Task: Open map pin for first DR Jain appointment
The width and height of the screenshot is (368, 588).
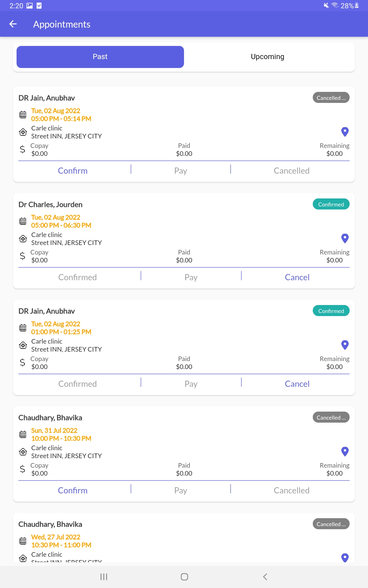Action: (345, 132)
